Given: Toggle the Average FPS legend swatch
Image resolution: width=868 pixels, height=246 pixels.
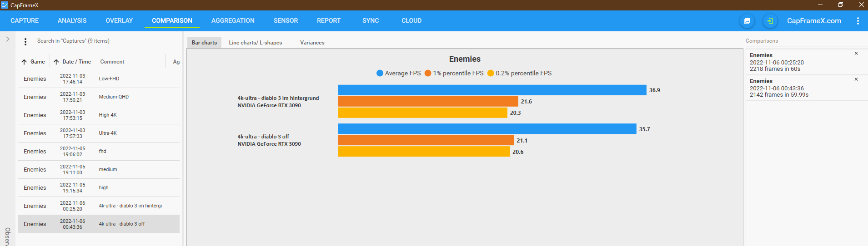Looking at the screenshot, I should click(x=380, y=73).
